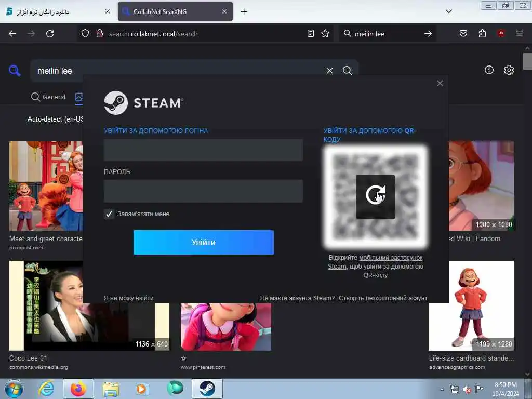Open the Coco Lee 01 thumbnail
The width and height of the screenshot is (532, 399).
[89, 305]
